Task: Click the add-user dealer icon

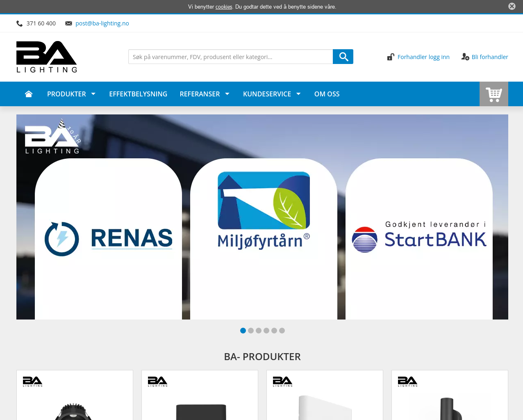Action: click(x=465, y=57)
